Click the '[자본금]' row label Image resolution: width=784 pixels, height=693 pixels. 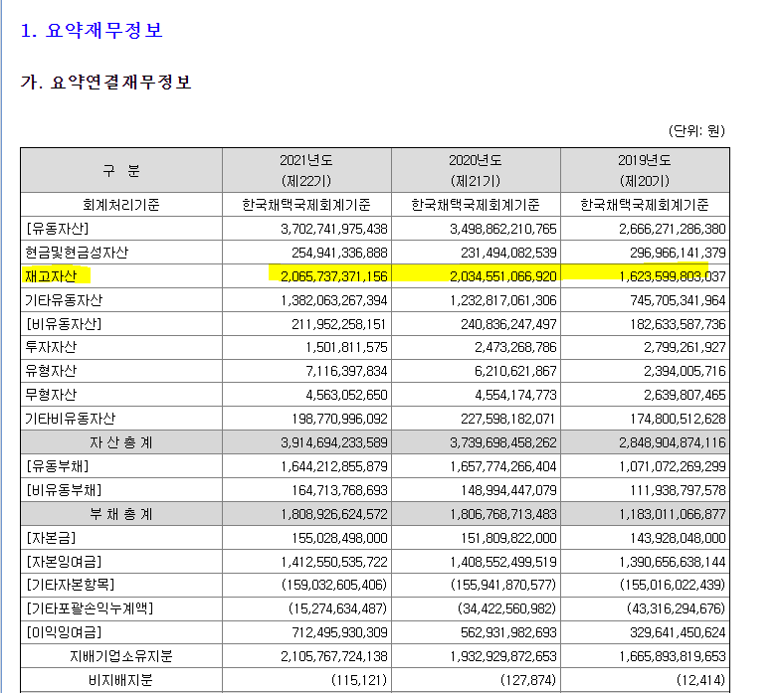point(51,538)
